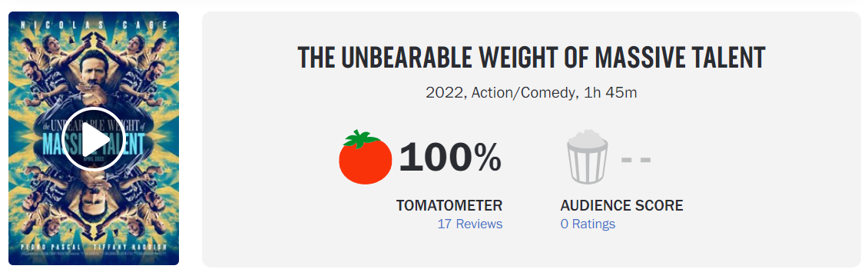Click the gray popcorn bucket icon
Screen dimensions: 868x279
587,157
